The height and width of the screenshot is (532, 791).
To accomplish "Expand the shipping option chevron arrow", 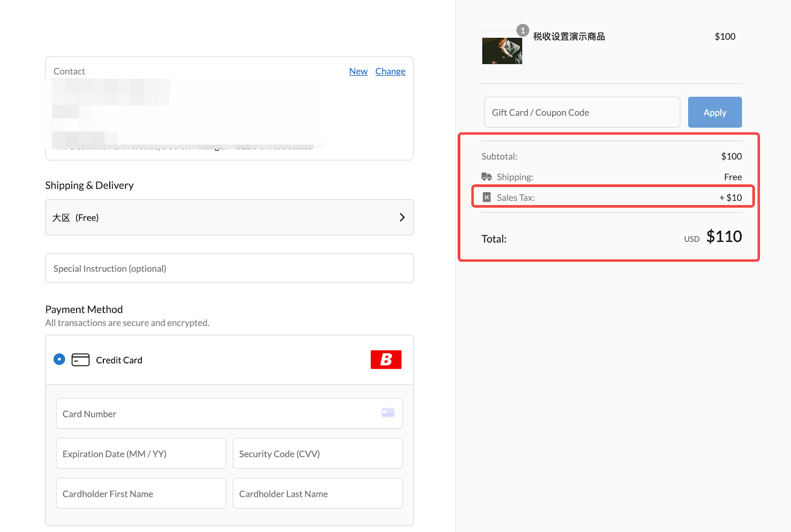I will [402, 218].
